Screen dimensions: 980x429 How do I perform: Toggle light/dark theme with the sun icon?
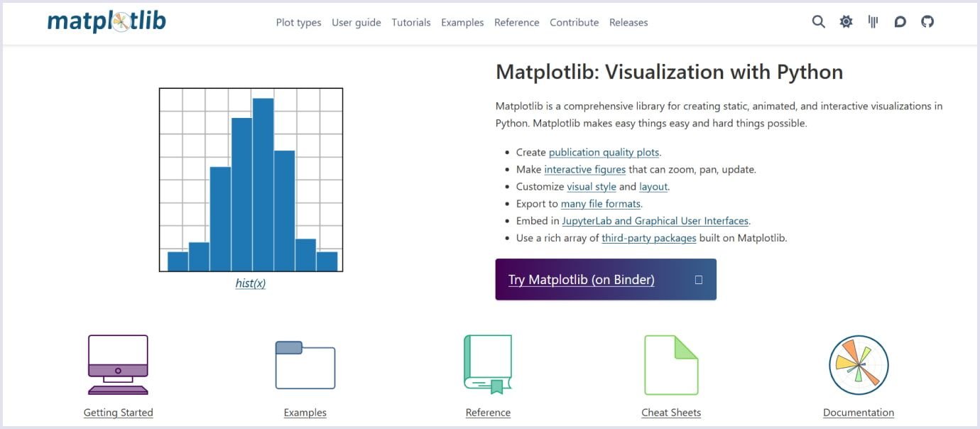coord(846,21)
